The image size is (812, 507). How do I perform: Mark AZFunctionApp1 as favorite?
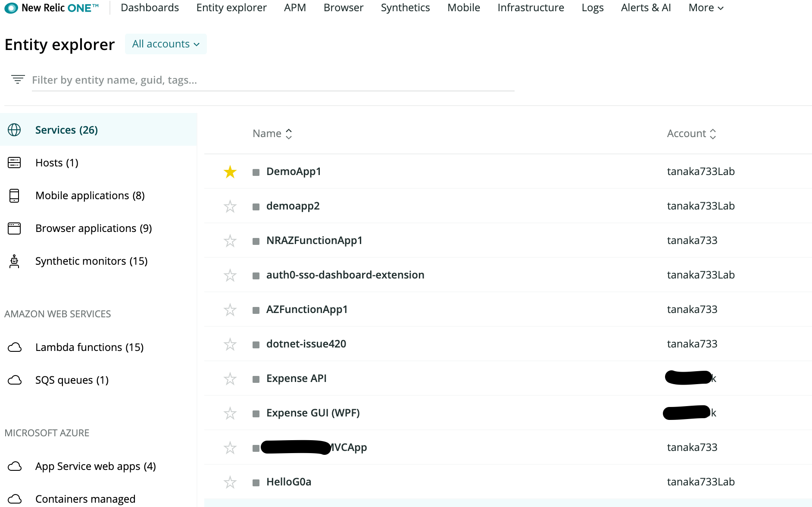pos(230,310)
